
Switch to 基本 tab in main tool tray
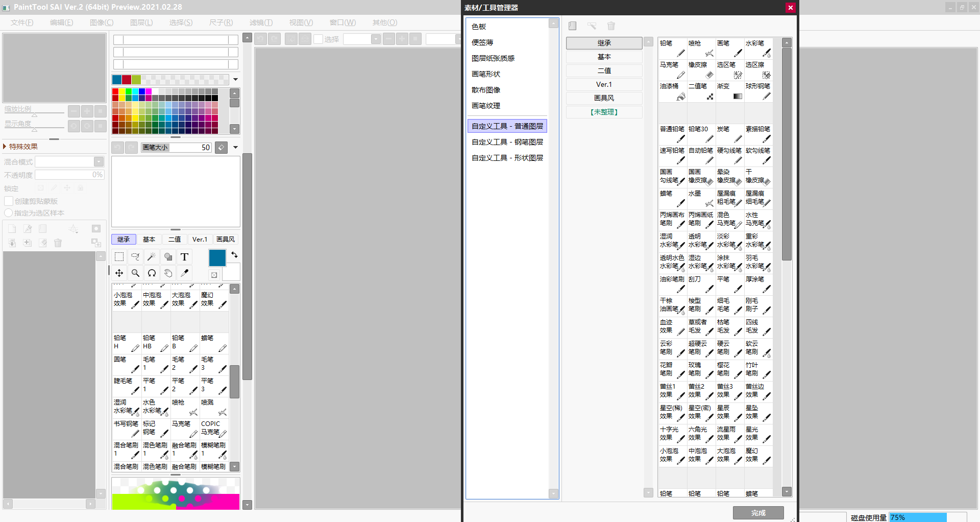pos(149,239)
